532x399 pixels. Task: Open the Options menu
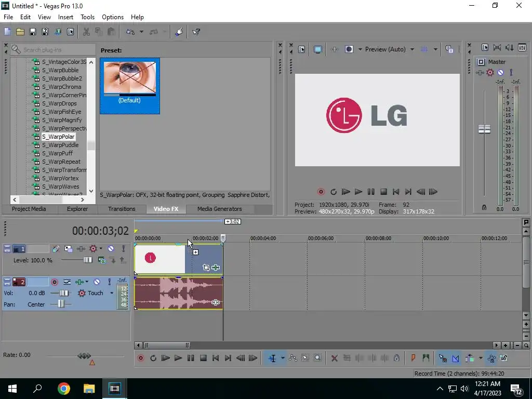tap(113, 17)
